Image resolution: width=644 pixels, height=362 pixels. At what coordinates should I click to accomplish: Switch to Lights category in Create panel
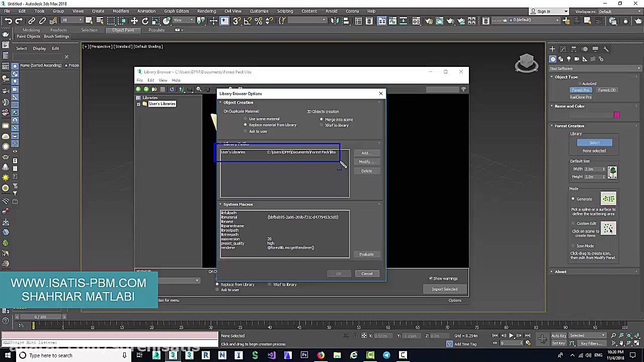(x=569, y=59)
